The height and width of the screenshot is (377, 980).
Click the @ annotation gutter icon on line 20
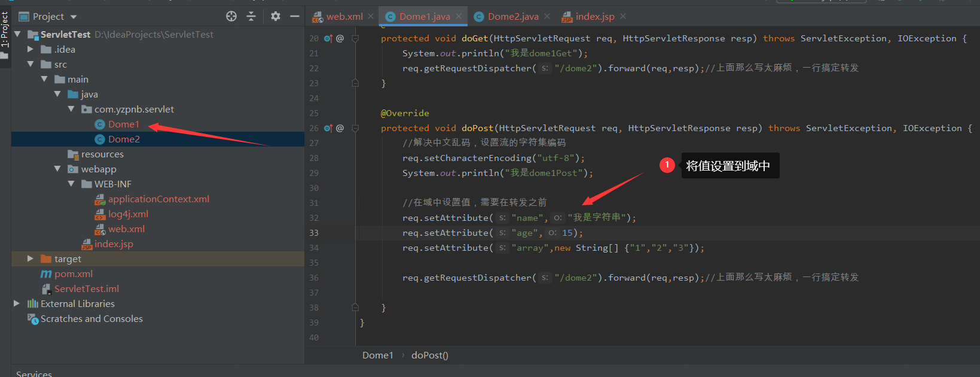(340, 38)
